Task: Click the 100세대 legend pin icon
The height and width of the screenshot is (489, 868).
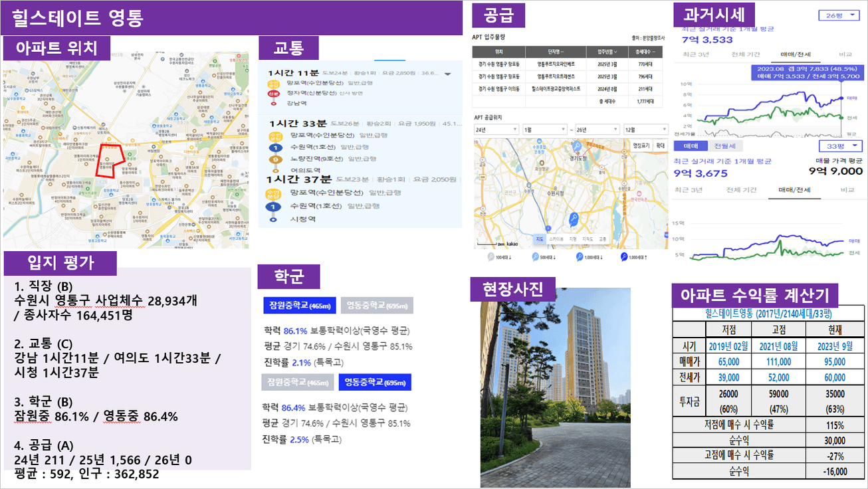Action: point(490,256)
